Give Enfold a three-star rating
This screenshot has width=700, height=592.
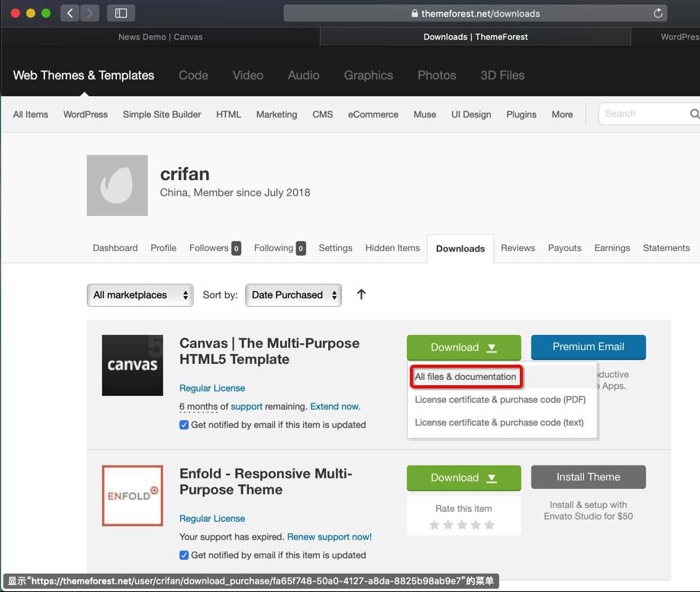tap(462, 525)
